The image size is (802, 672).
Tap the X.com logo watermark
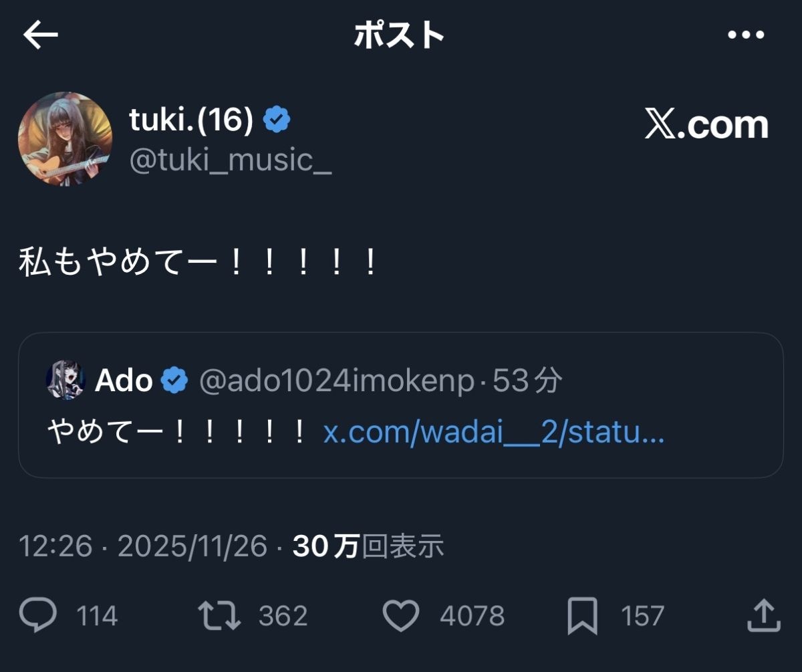point(706,125)
